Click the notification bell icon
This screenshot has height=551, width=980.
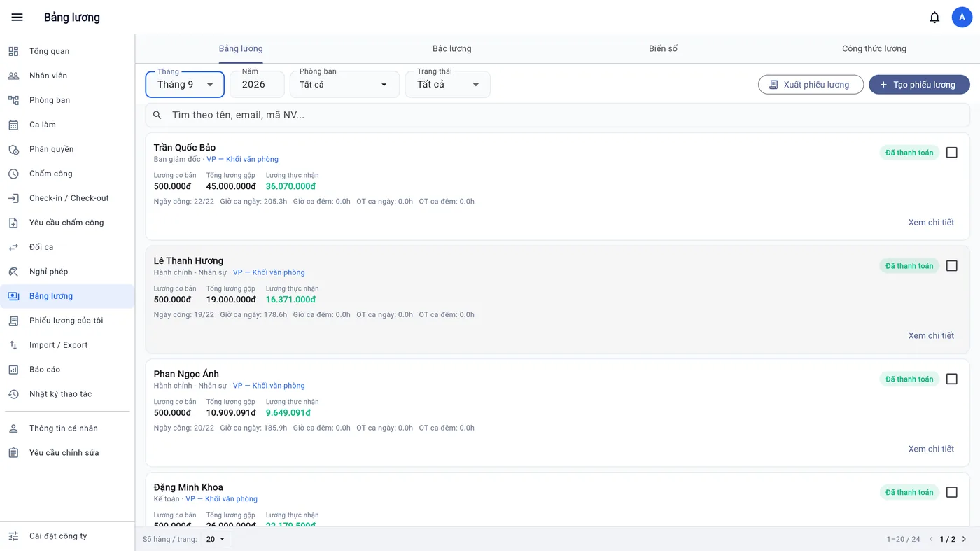tap(934, 18)
